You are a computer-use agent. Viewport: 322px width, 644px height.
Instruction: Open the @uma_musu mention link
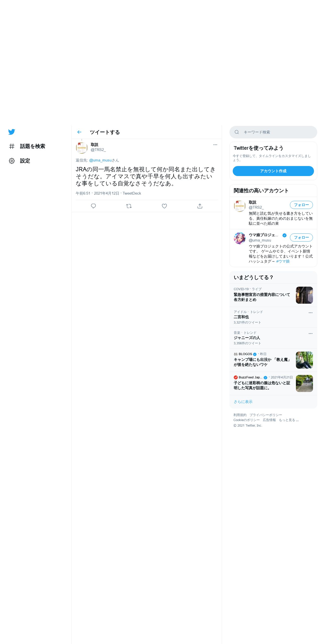pos(100,160)
